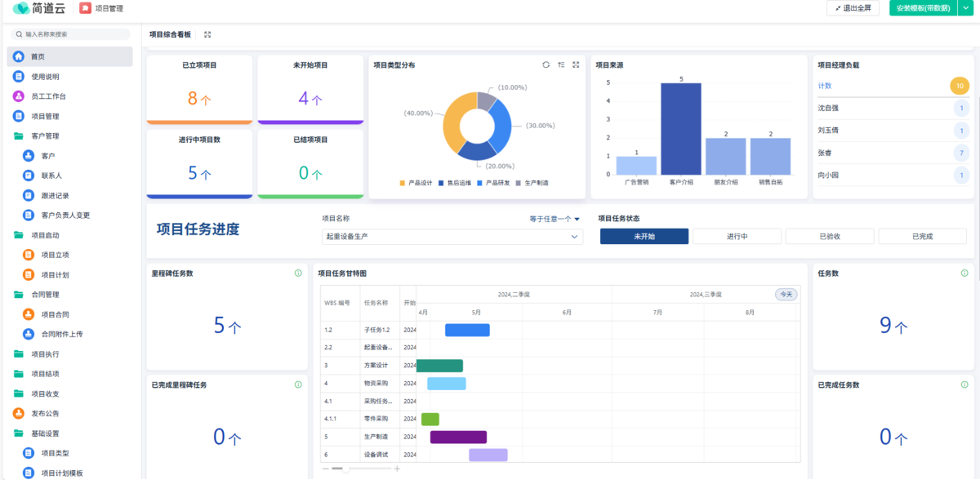The height and width of the screenshot is (480, 980).
Task: Open the 首页 home icon in sidebar
Action: coord(19,56)
